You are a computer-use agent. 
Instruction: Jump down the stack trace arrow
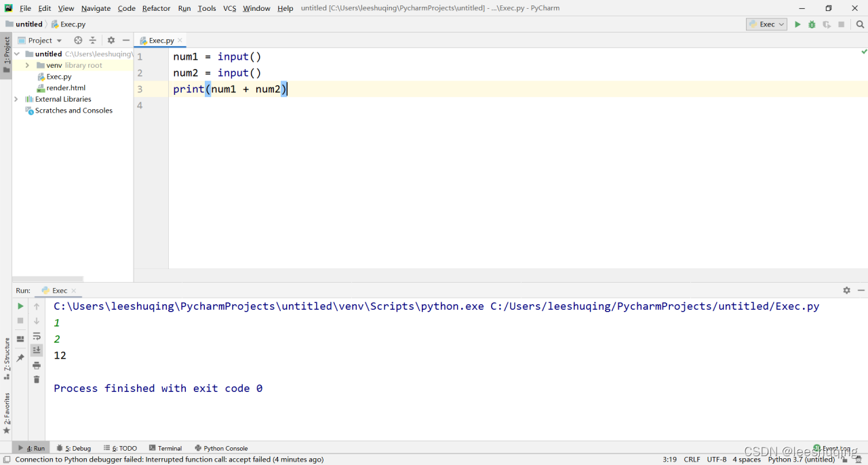[x=37, y=321]
